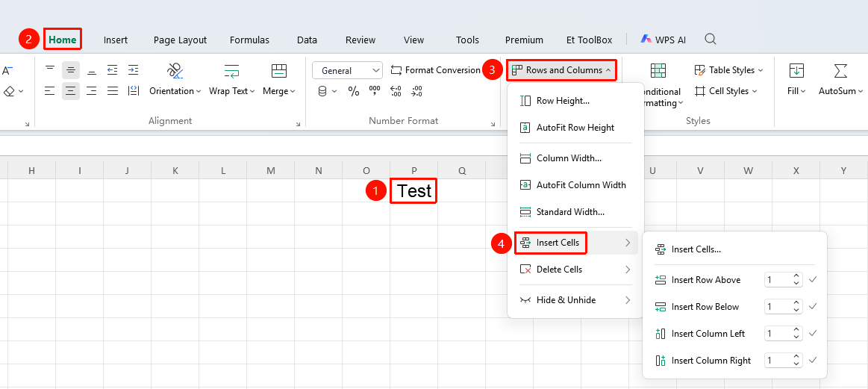The image size is (868, 389).
Task: Confirm Insert Row Below with checkmark
Action: tap(813, 306)
